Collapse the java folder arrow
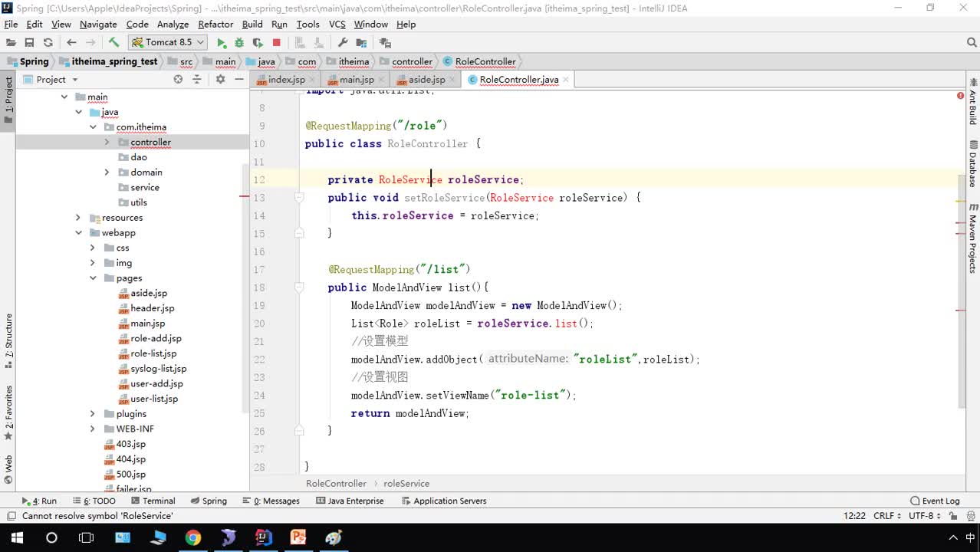 click(x=78, y=112)
